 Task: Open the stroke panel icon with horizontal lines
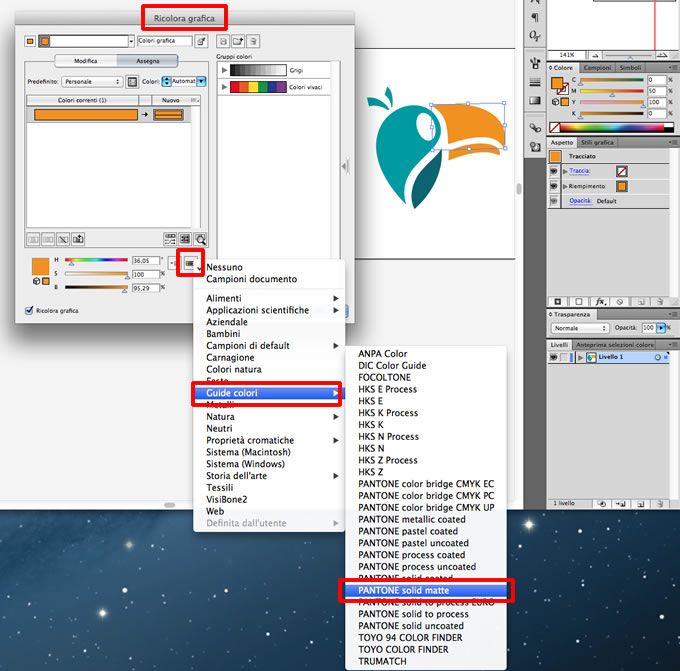535,82
